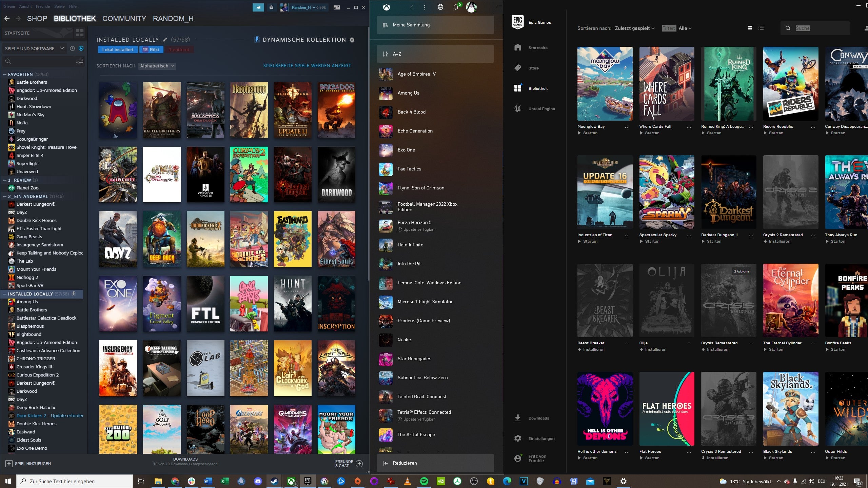Collapse 1_REVIEW category in Steam sidebar
868x488 pixels.
click(5, 180)
